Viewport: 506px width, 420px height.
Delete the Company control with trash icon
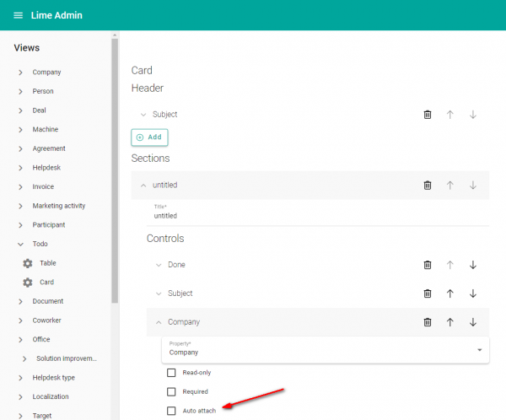click(428, 322)
